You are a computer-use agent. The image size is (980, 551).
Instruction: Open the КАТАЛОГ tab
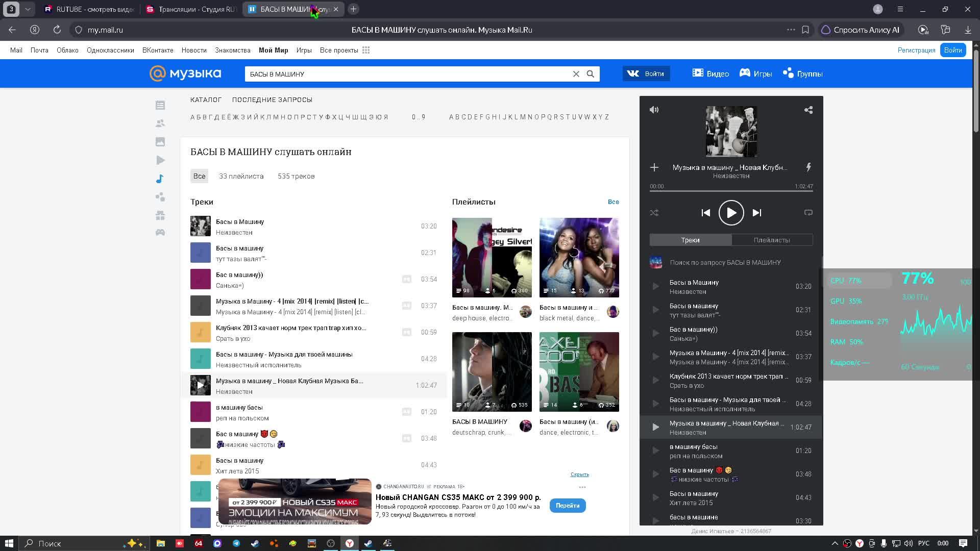pyautogui.click(x=206, y=100)
